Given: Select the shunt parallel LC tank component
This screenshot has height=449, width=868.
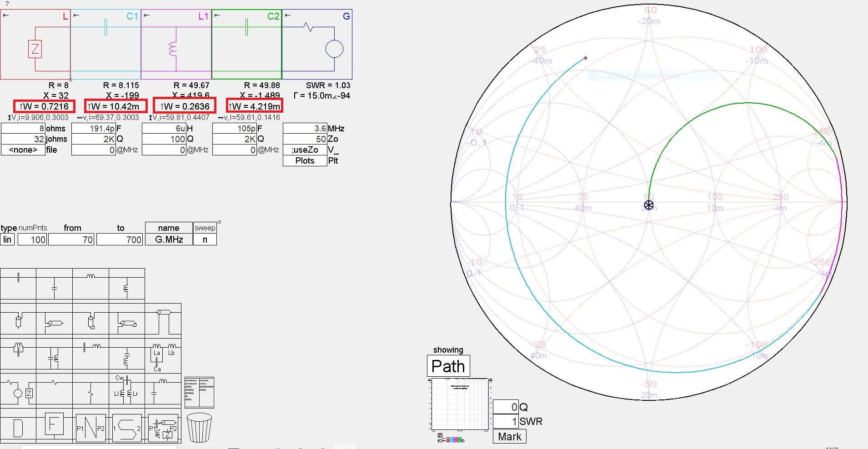Looking at the screenshot, I should pyautogui.click(x=55, y=354).
